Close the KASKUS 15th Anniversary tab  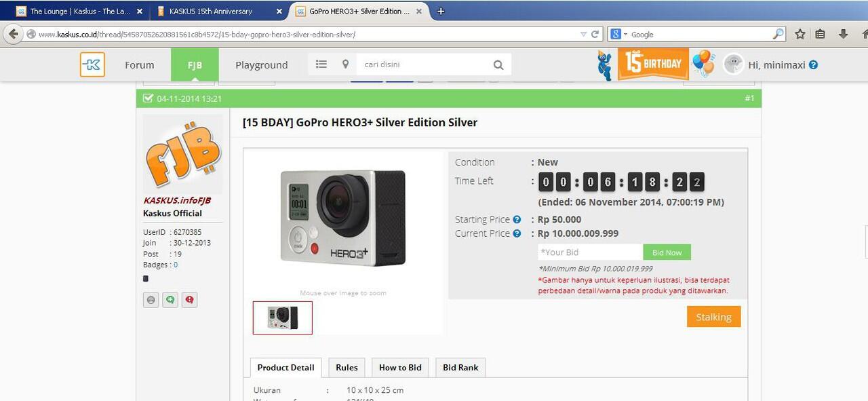pos(279,12)
